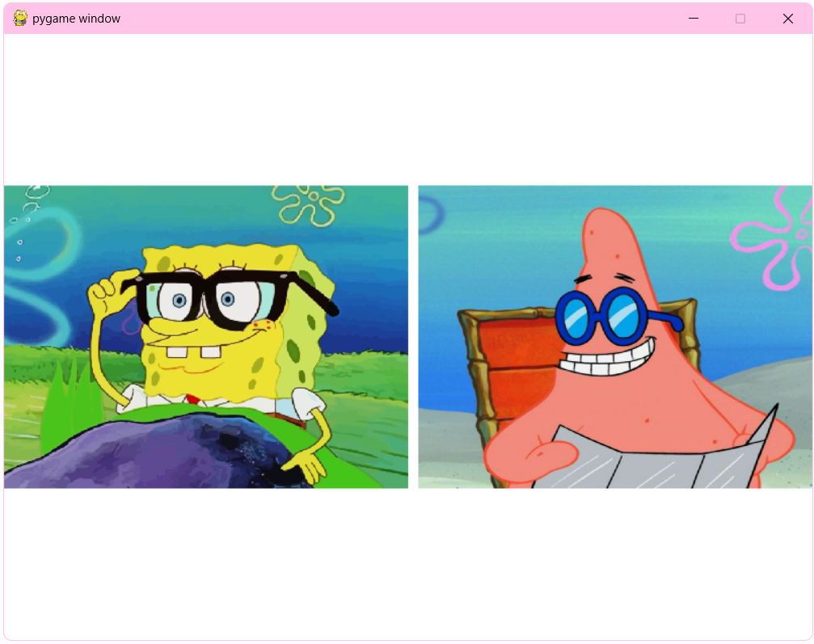814x644 pixels.
Task: Minimize the pygame window
Action: click(x=693, y=19)
